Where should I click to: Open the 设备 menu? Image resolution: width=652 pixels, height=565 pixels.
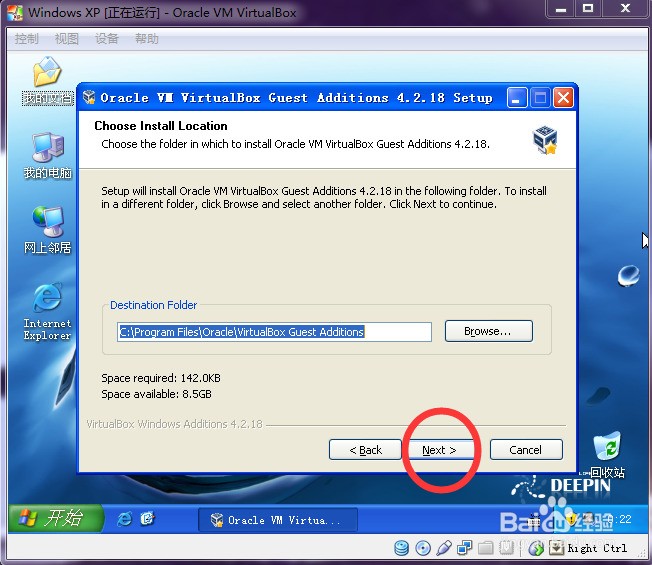[x=107, y=39]
